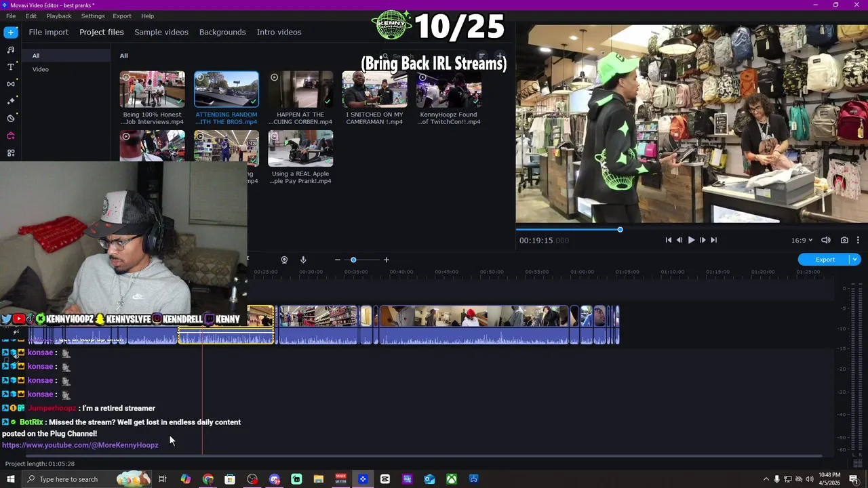Take a snapshot with the camera icon

tap(844, 240)
